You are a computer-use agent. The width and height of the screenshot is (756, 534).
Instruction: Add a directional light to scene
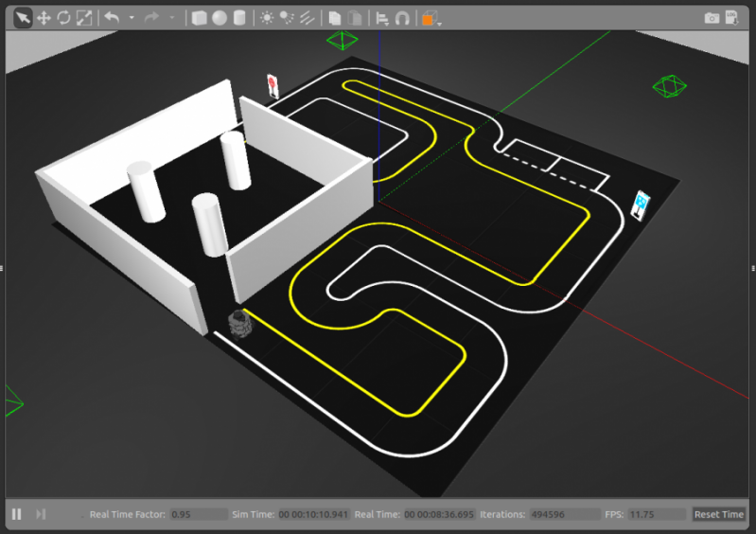[307, 18]
